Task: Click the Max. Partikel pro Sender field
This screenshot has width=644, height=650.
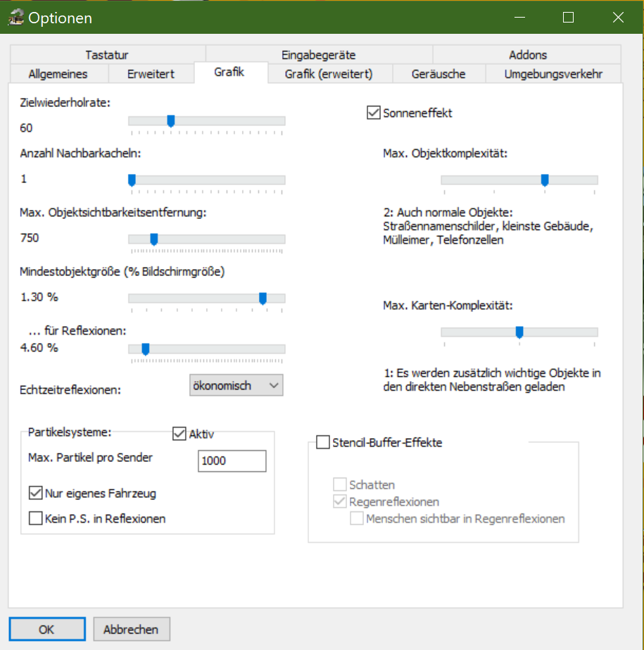Action: click(x=232, y=461)
